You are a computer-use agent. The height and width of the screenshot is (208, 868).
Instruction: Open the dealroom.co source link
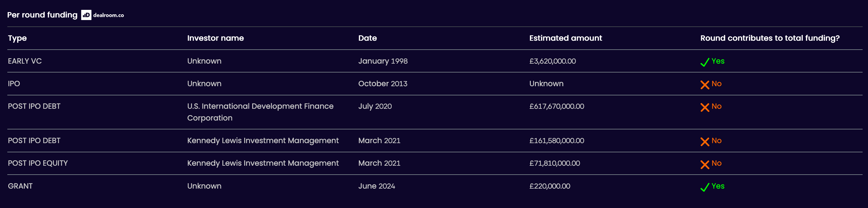pyautogui.click(x=109, y=15)
